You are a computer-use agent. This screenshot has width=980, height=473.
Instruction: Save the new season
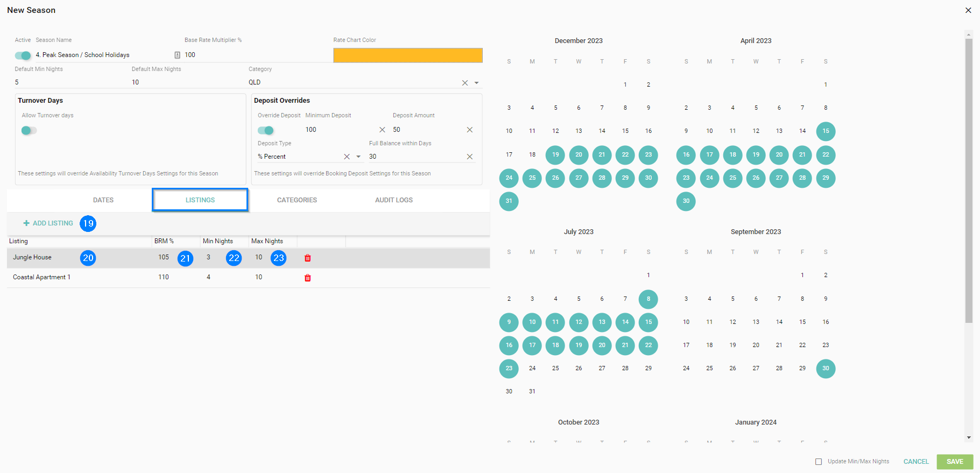point(954,462)
